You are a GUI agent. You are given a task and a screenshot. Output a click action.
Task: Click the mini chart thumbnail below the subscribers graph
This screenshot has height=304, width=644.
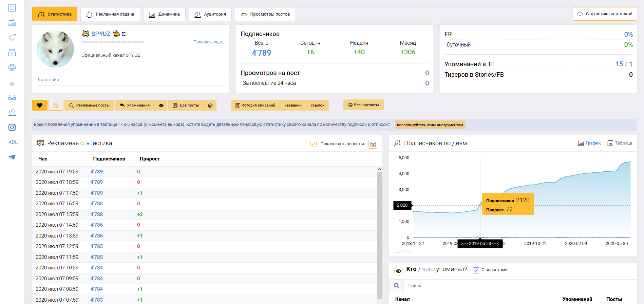tap(403, 251)
